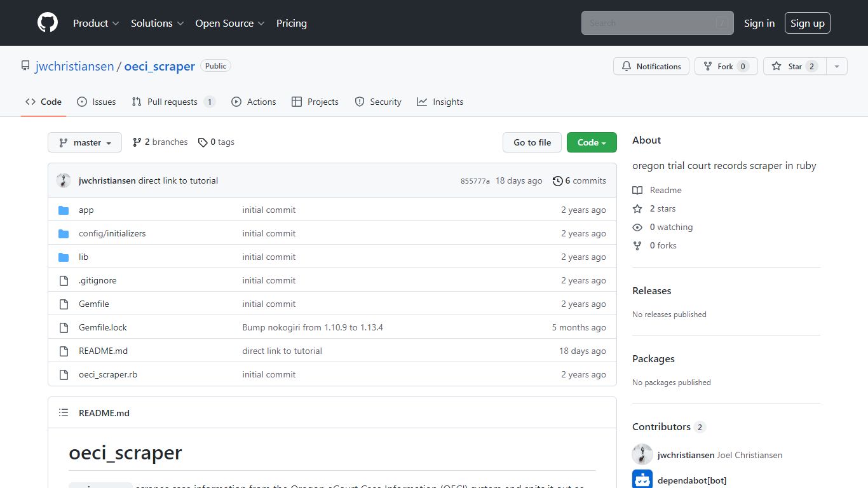Open the Gemfile file

pos(94,304)
